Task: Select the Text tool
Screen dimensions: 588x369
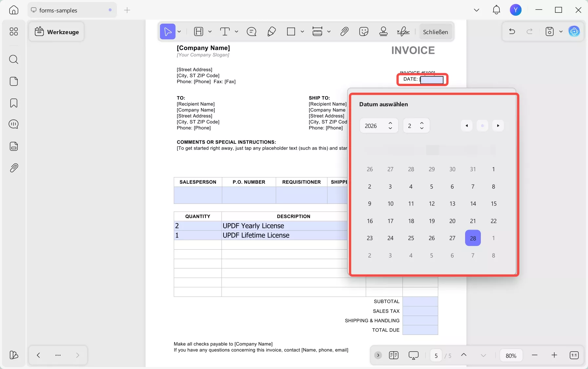Action: 225,31
